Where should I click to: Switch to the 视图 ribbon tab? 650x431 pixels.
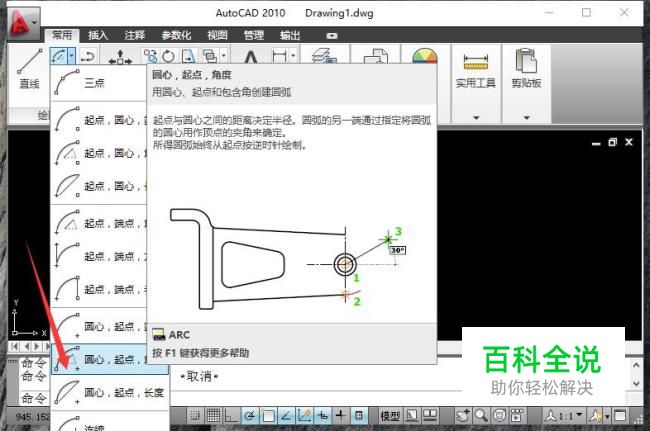[x=217, y=36]
